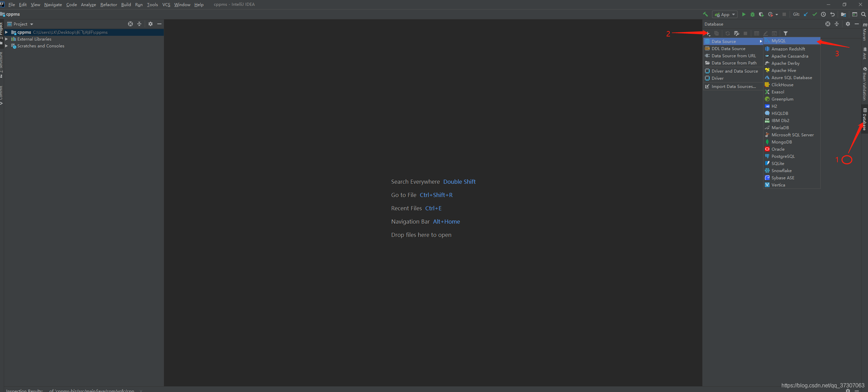Click the Build project hammer icon
This screenshot has height=392, width=868.
(705, 14)
